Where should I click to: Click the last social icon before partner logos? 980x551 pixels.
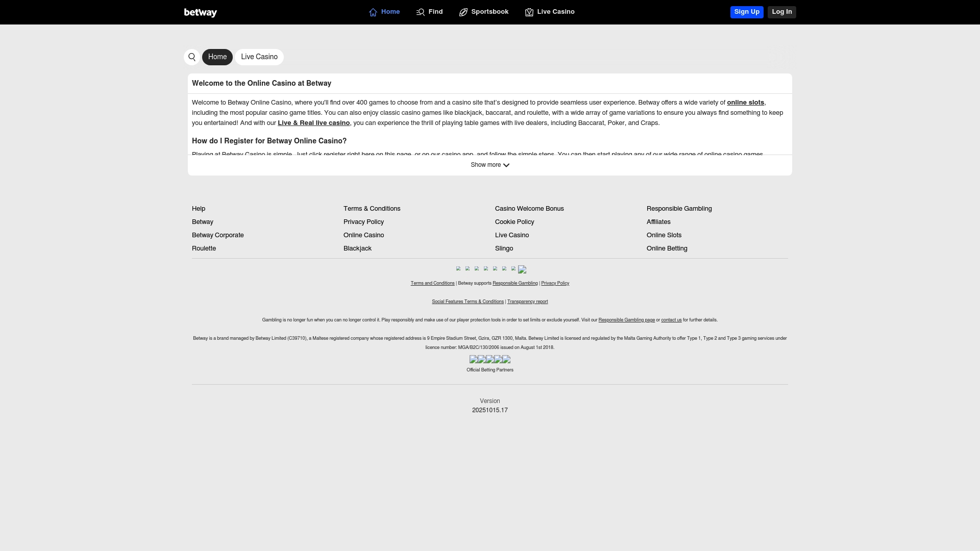522,269
